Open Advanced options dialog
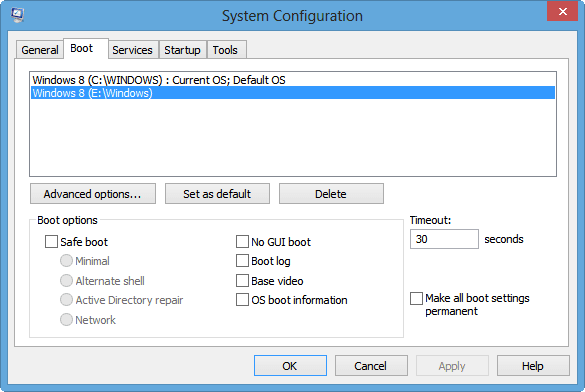Viewport: 585px width, 392px height. pos(93,194)
